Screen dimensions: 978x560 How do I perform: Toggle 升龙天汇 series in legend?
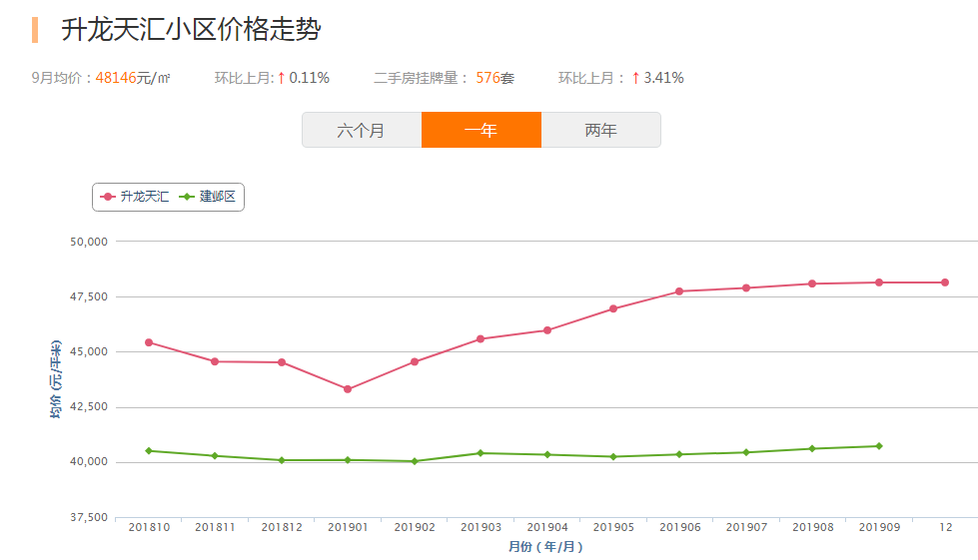pos(134,197)
